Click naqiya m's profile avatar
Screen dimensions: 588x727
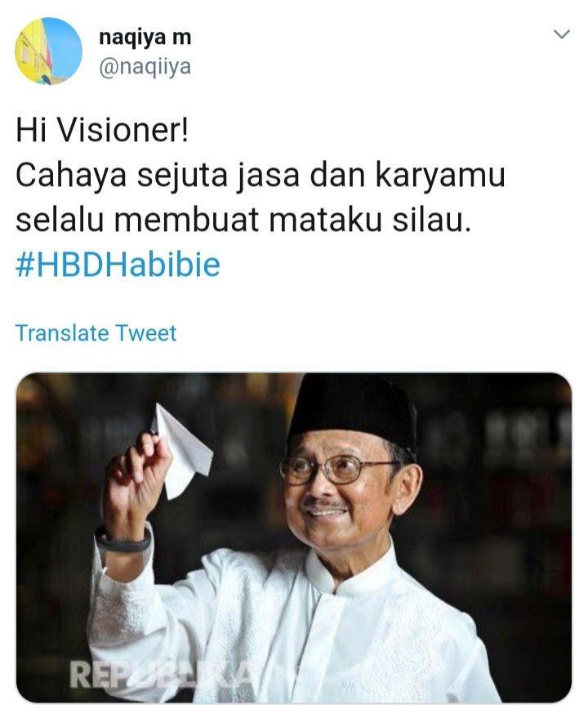49,51
